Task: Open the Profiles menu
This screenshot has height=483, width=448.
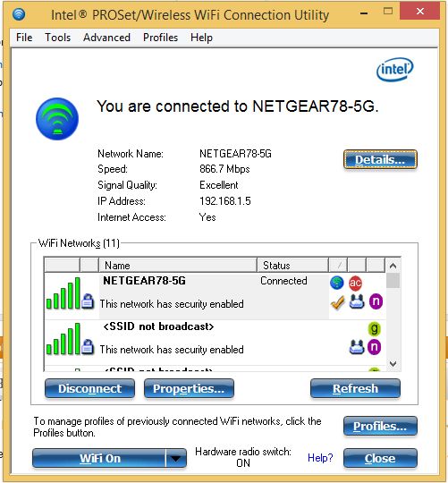Action: (160, 38)
